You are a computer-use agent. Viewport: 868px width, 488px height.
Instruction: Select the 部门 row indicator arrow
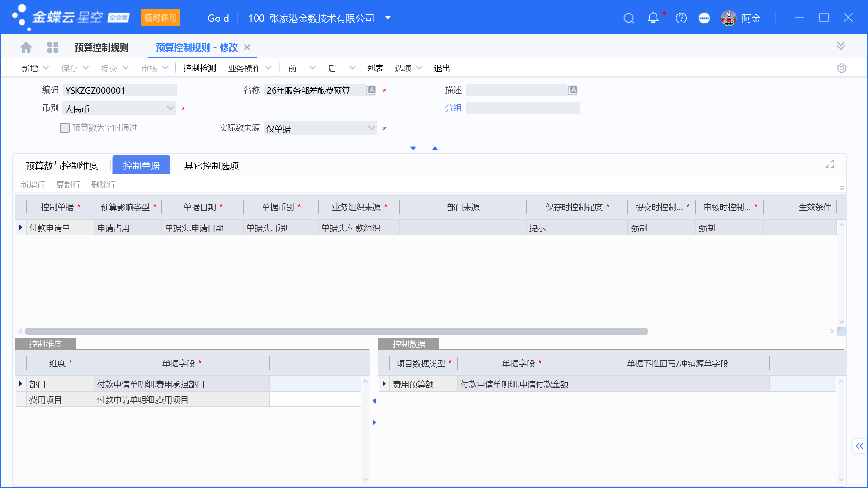(21, 384)
